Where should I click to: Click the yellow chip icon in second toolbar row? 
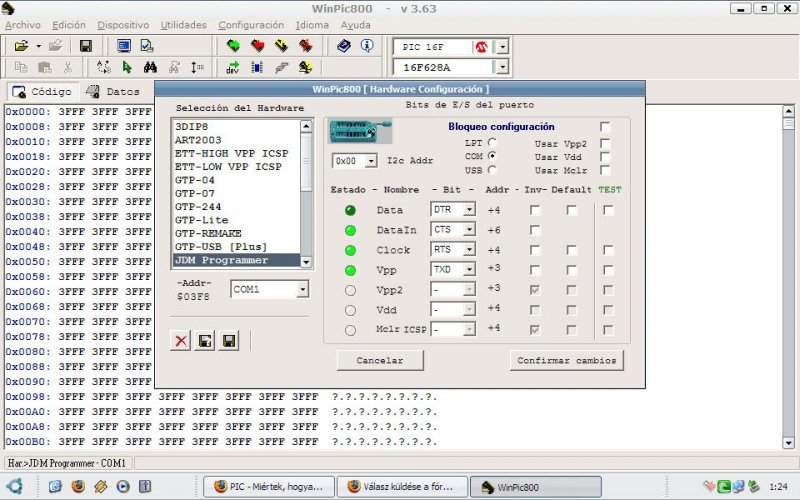click(306, 67)
